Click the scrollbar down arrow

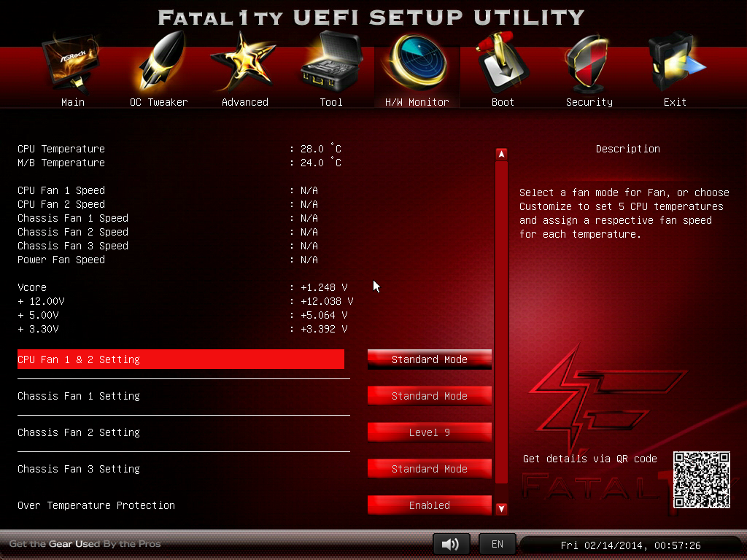click(x=501, y=508)
